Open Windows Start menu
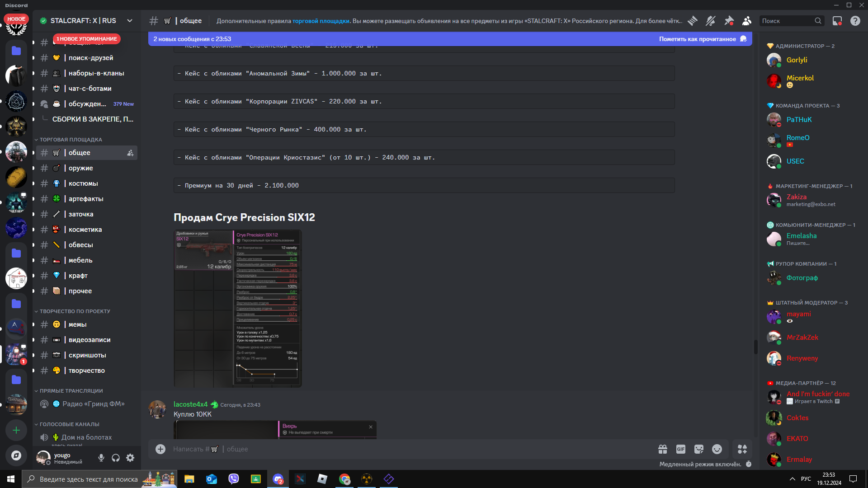Screen dimensions: 868x488 [x=11, y=479]
